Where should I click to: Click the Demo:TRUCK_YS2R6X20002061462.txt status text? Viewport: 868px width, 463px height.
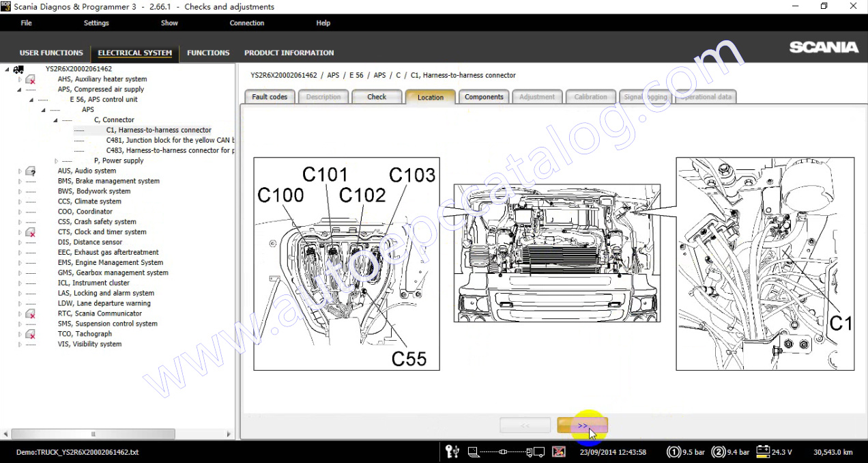[x=77, y=452]
